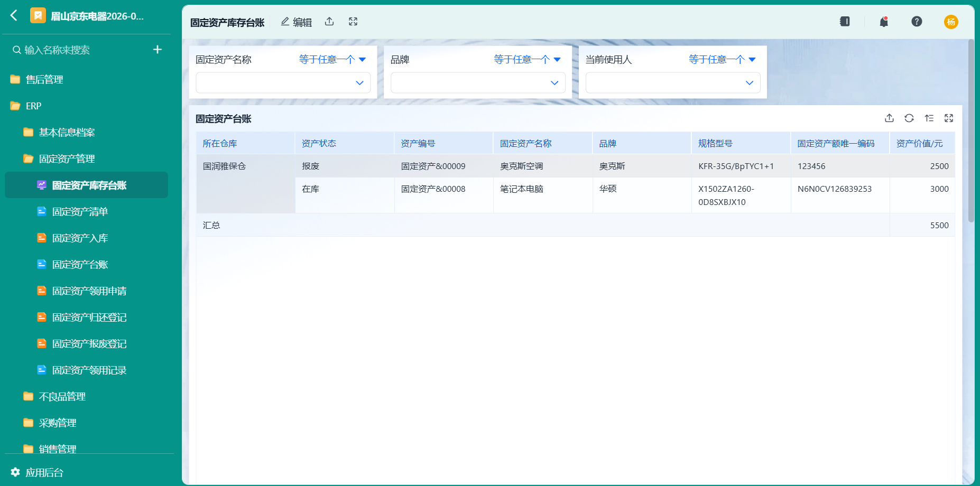Click the page vertical scrollbar
Viewport: 980px width, 486px height.
[x=971, y=131]
